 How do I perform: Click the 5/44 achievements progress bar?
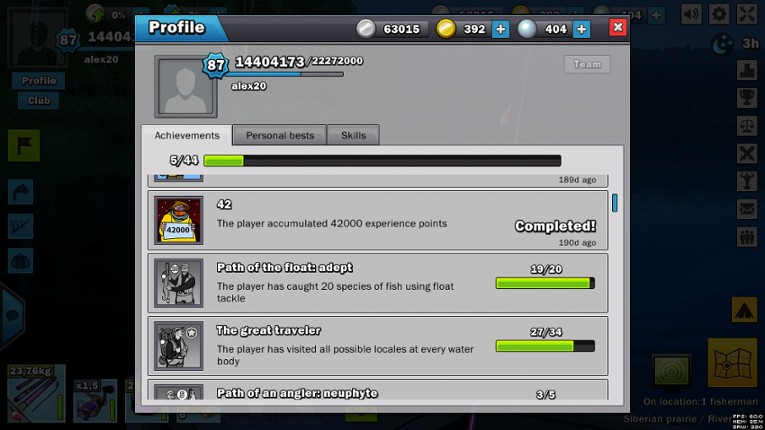(x=382, y=161)
